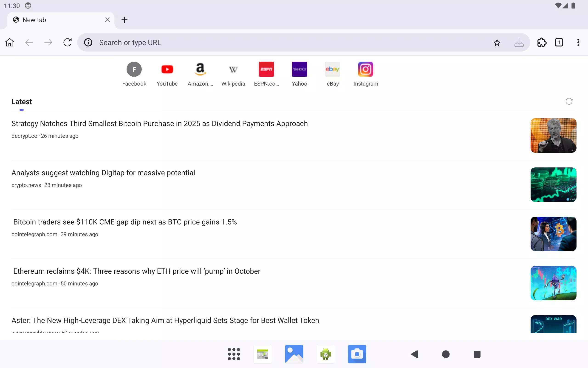
Task: Open the extensions puzzle icon
Action: (542, 43)
